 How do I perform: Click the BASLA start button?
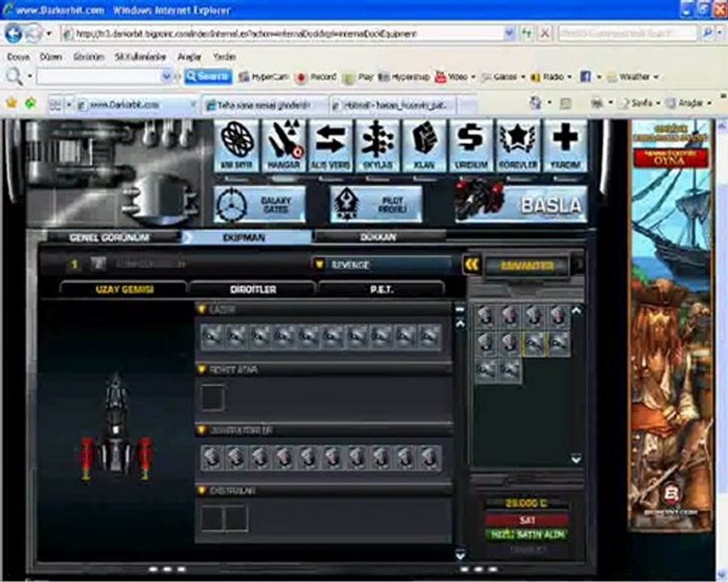(x=521, y=205)
